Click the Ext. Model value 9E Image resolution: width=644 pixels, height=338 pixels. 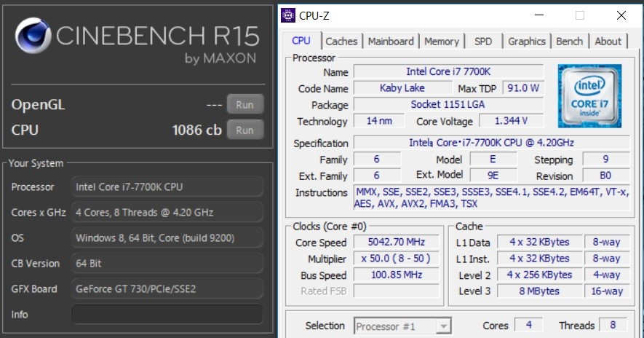click(x=493, y=176)
